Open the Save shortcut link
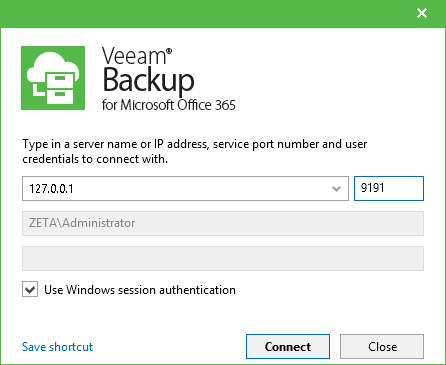 pos(57,347)
